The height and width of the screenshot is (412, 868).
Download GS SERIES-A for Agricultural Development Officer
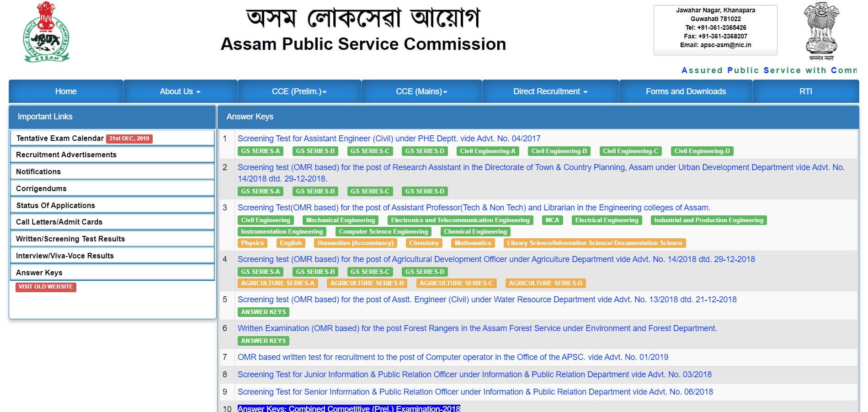click(261, 272)
